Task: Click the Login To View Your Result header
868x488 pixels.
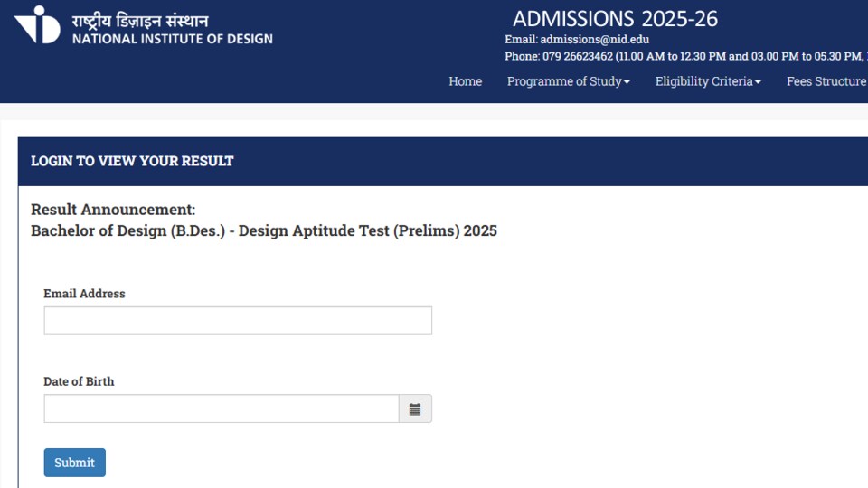Action: [x=132, y=161]
